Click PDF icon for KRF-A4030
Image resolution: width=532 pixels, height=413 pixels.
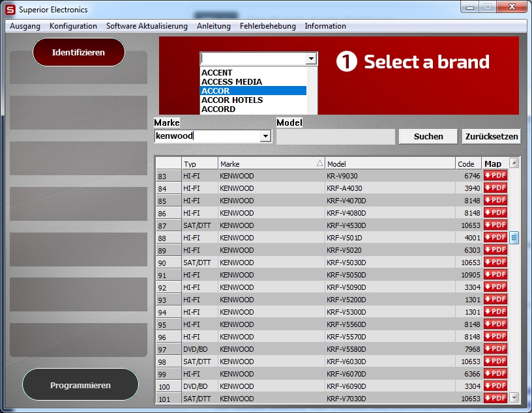495,188
